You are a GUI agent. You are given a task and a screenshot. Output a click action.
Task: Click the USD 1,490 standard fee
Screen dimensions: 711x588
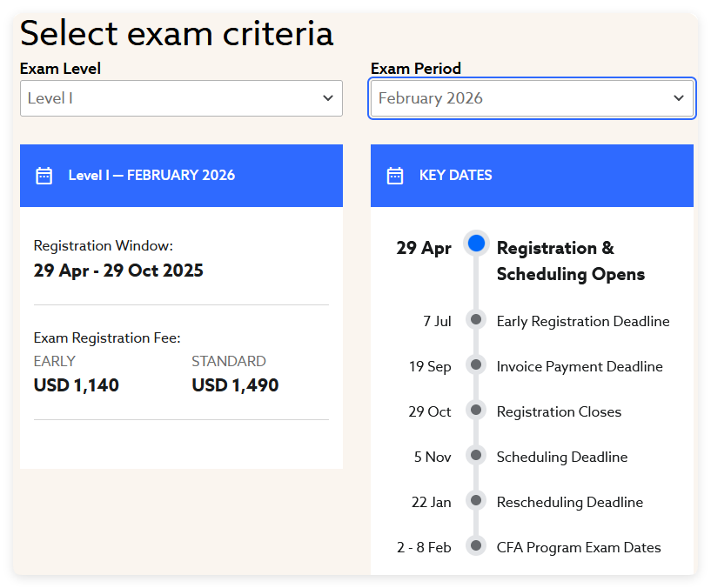[235, 385]
